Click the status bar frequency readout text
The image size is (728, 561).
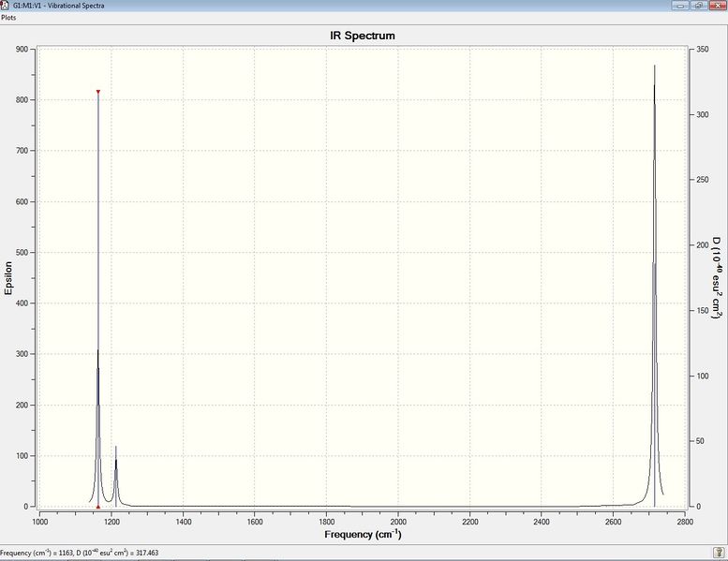tap(79, 553)
